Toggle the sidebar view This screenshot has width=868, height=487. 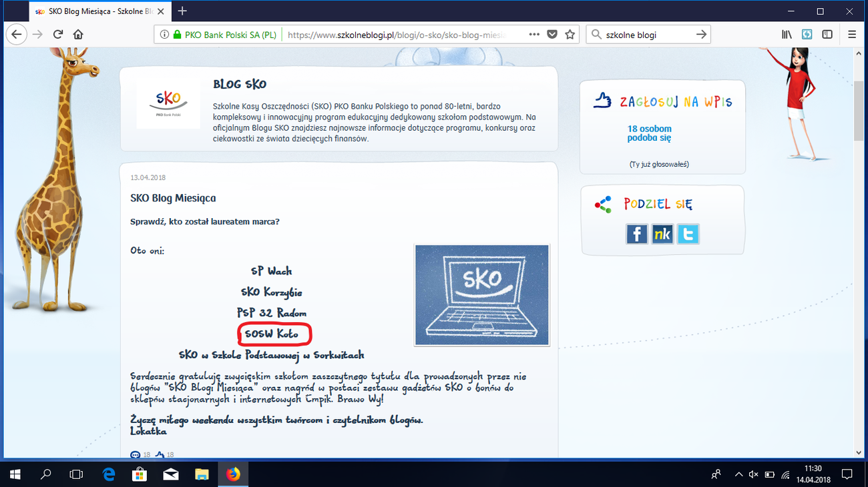(x=827, y=34)
